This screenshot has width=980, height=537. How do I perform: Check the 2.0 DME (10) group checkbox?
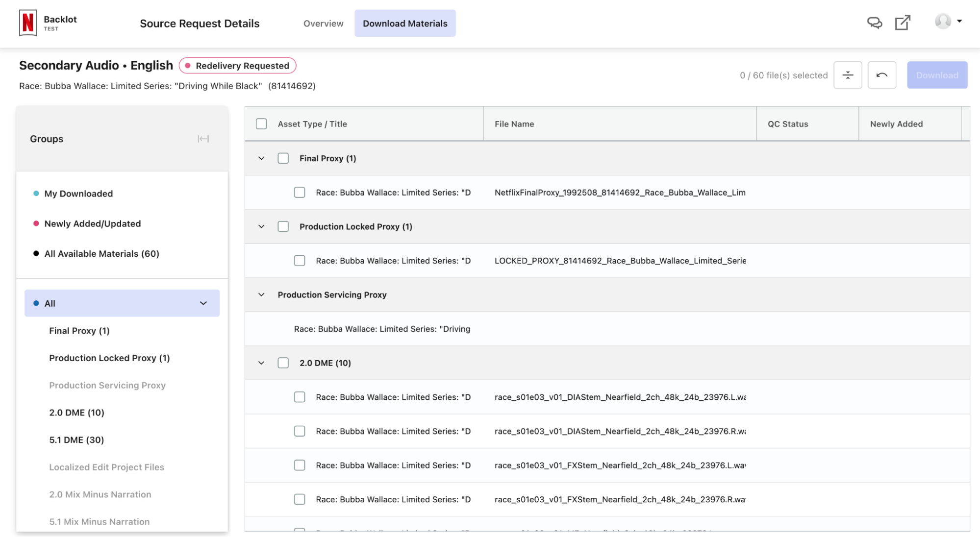click(x=283, y=363)
